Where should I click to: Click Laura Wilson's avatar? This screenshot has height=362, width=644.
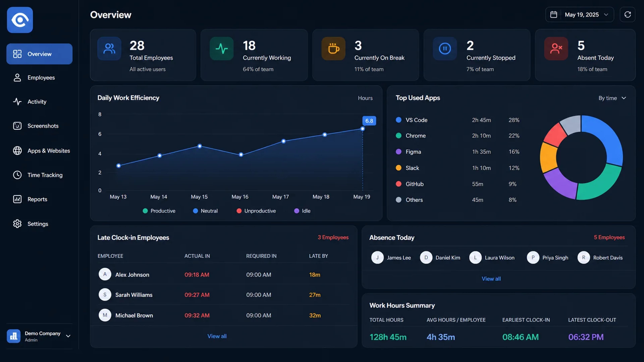tap(475, 258)
